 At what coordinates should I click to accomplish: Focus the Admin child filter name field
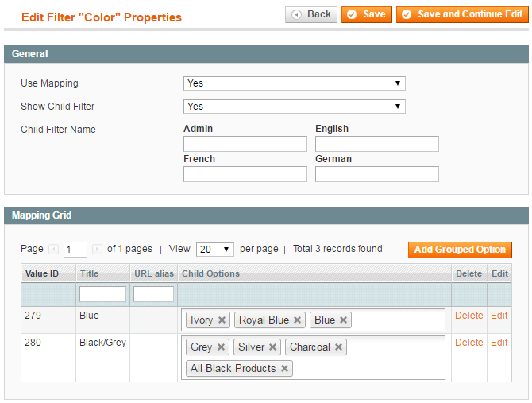pyautogui.click(x=245, y=144)
